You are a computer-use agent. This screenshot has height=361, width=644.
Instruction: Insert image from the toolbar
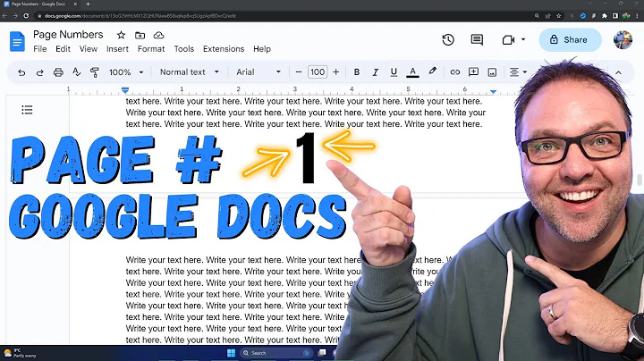(492, 72)
